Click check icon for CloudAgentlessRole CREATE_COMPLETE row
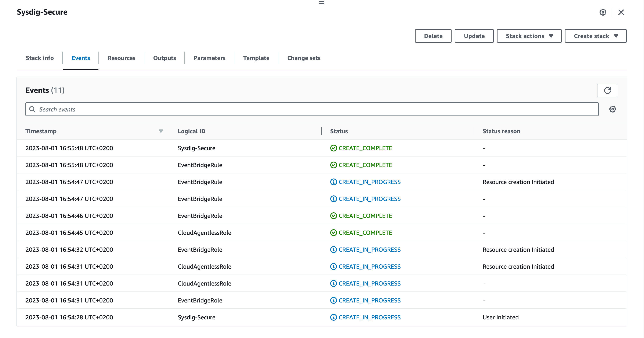Screen dimensions: 644x338 click(333, 233)
